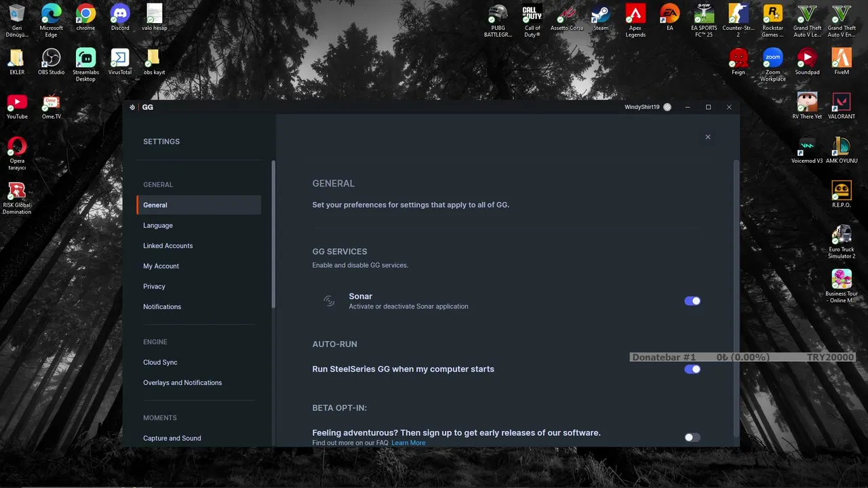Open the FiveM desktop shortcut

click(842, 58)
